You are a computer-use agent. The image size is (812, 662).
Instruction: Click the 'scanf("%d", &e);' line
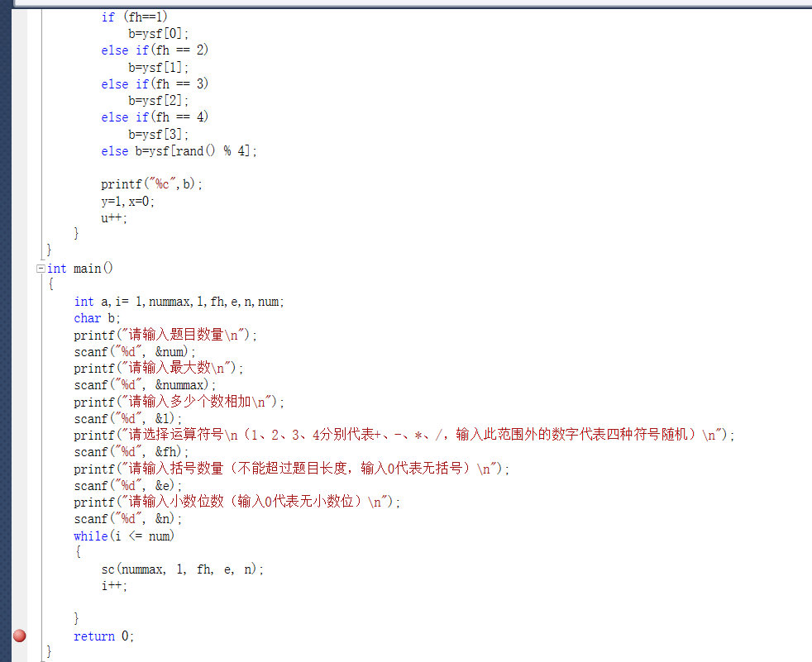[128, 485]
